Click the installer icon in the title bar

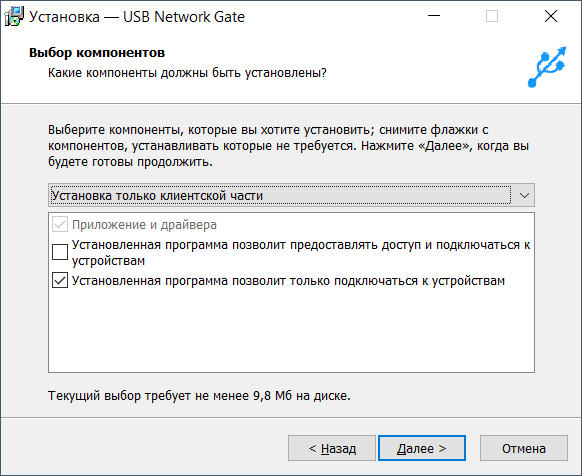coord(14,17)
